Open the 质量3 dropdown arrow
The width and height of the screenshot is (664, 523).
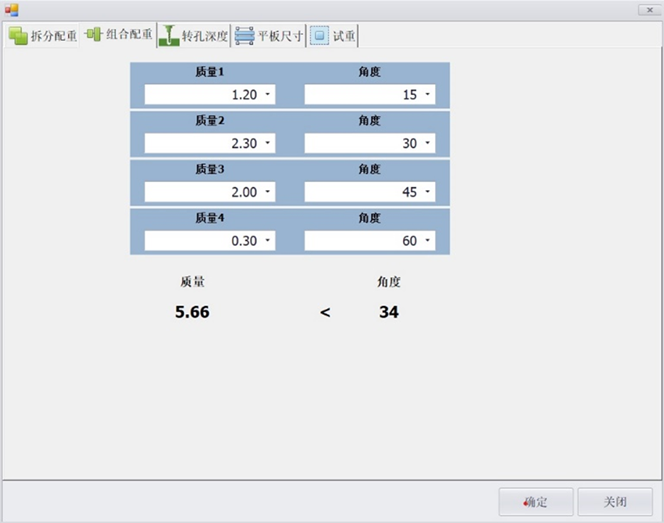click(x=268, y=191)
